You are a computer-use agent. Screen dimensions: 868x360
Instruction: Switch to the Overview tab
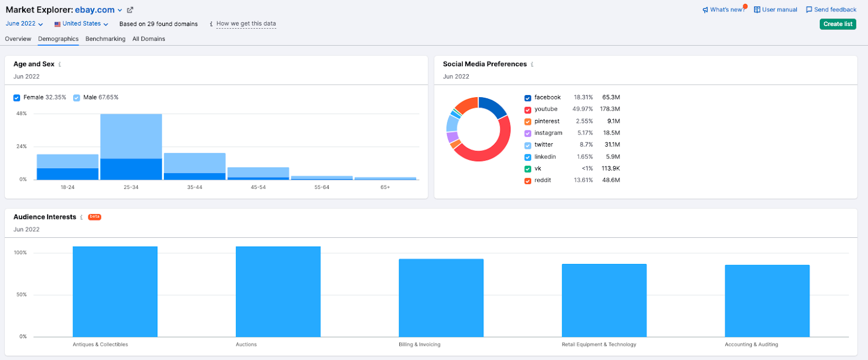(18, 39)
